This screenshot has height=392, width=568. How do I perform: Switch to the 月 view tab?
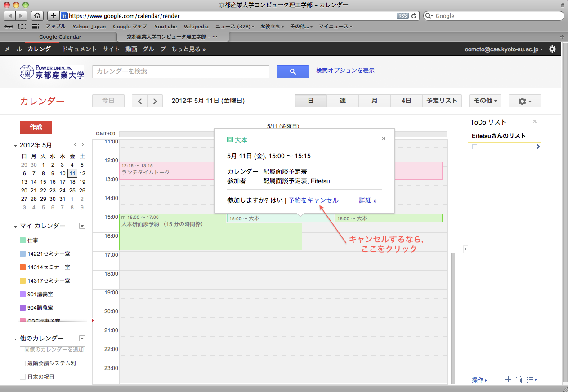tap(375, 101)
